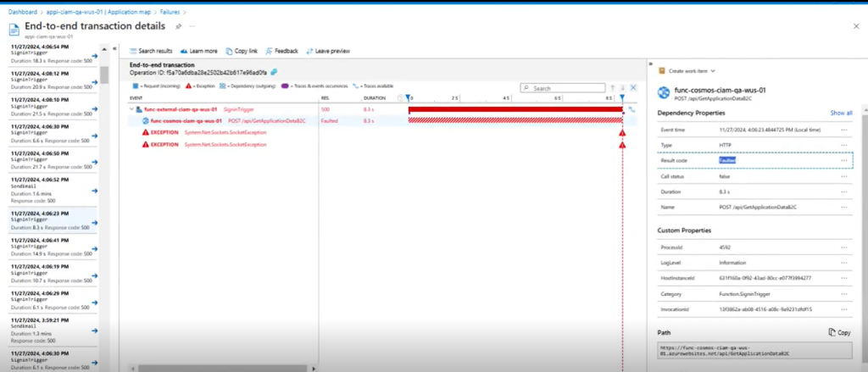Open more options for Duration property

click(843, 192)
